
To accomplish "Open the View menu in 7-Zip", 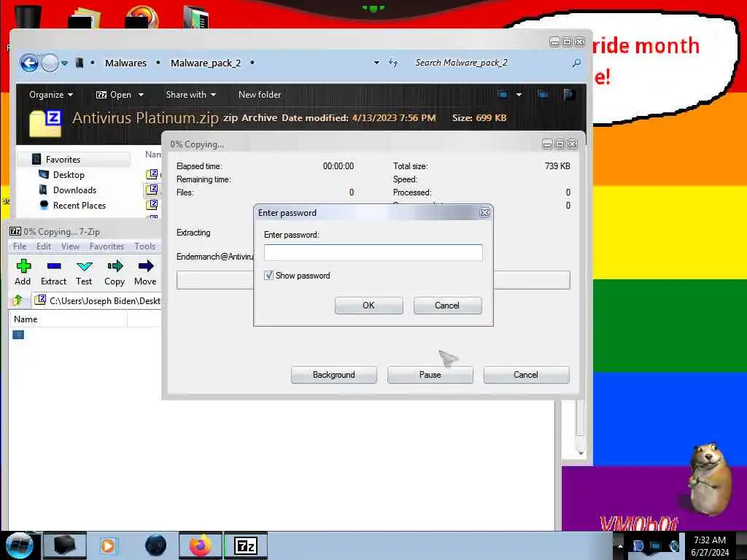I will click(70, 246).
